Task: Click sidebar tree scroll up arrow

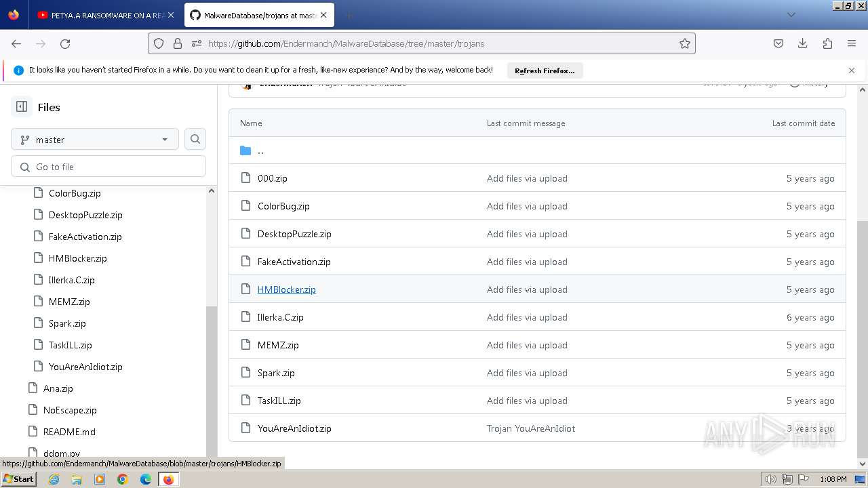Action: (211, 191)
